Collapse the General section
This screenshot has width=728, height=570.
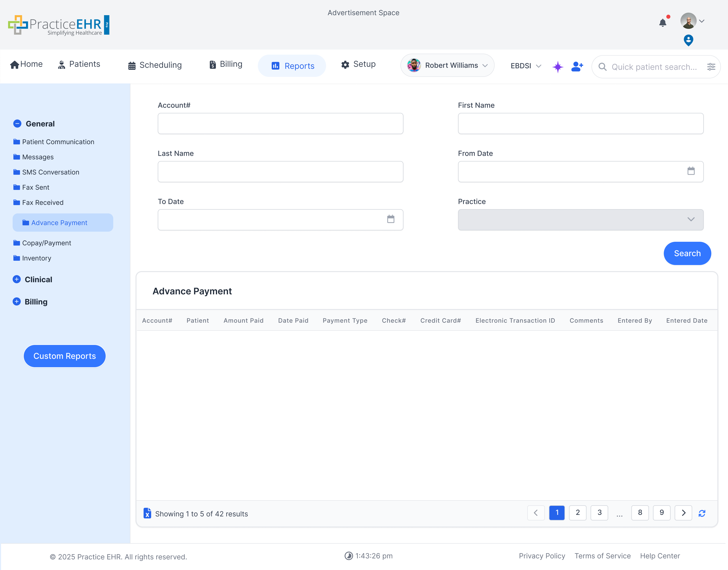click(x=17, y=124)
